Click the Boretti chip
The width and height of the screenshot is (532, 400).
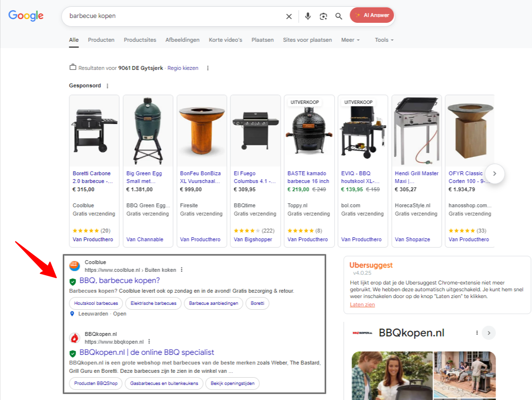pyautogui.click(x=257, y=303)
